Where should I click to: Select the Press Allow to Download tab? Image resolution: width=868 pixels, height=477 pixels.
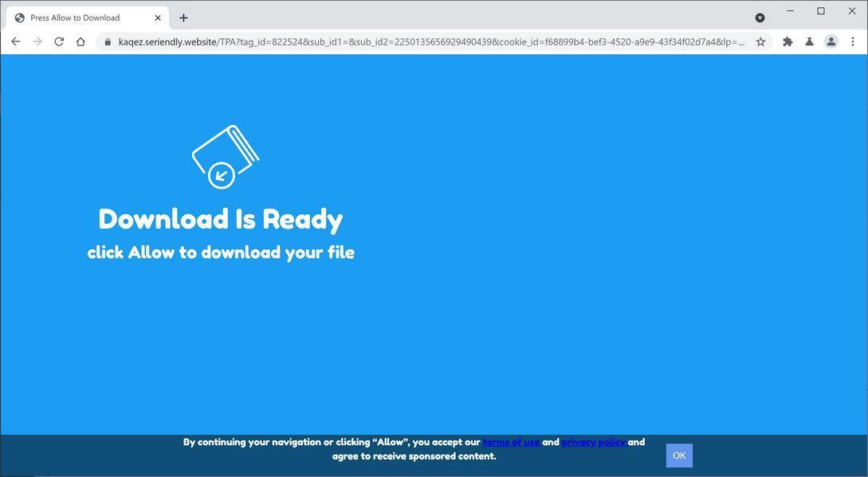[88, 18]
